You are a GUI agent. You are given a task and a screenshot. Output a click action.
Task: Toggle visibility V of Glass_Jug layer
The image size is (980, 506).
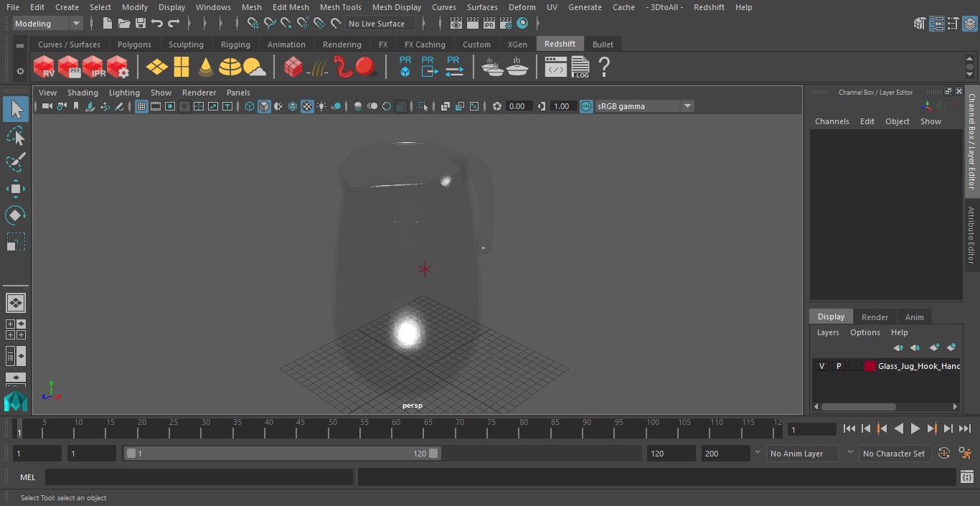[x=821, y=366]
